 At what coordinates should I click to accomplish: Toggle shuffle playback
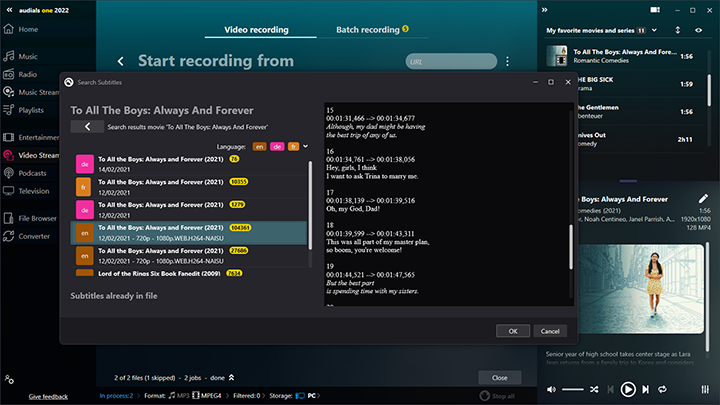594,389
